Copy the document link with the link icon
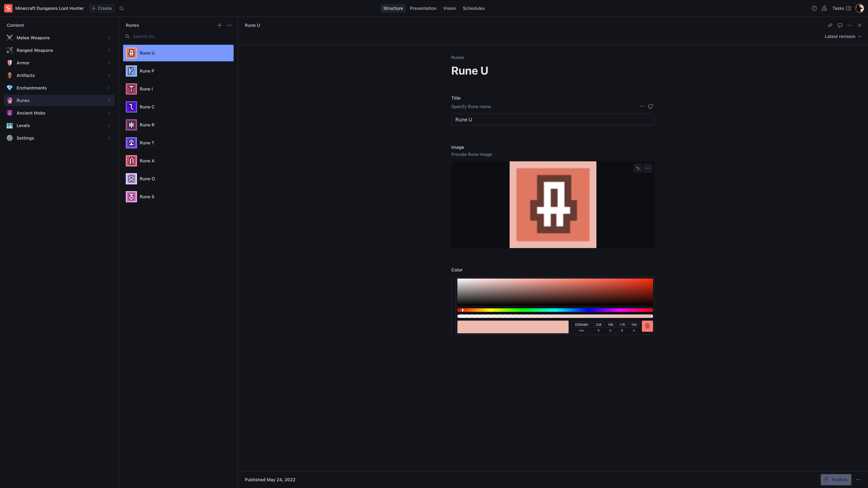 point(830,25)
